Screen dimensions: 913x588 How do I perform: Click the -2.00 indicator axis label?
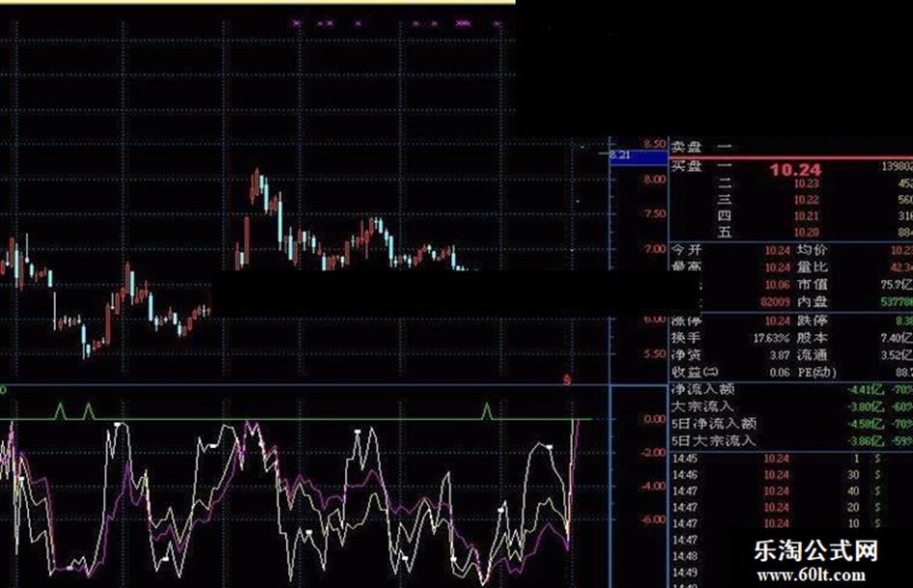[653, 453]
